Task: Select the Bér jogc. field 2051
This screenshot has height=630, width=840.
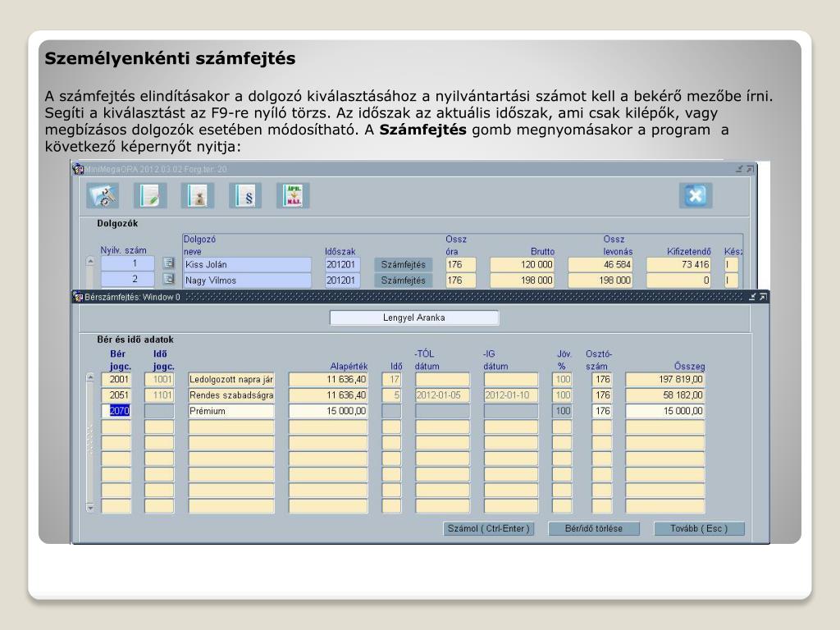Action: [x=116, y=395]
